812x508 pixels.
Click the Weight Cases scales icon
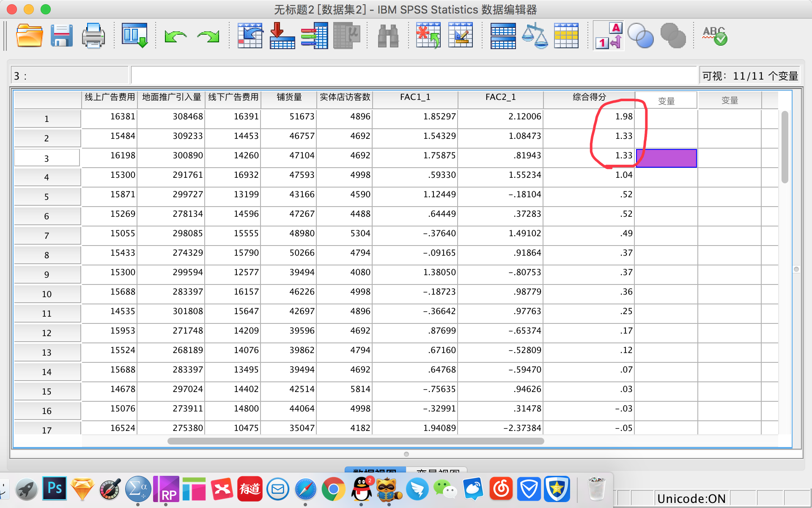[x=535, y=36]
